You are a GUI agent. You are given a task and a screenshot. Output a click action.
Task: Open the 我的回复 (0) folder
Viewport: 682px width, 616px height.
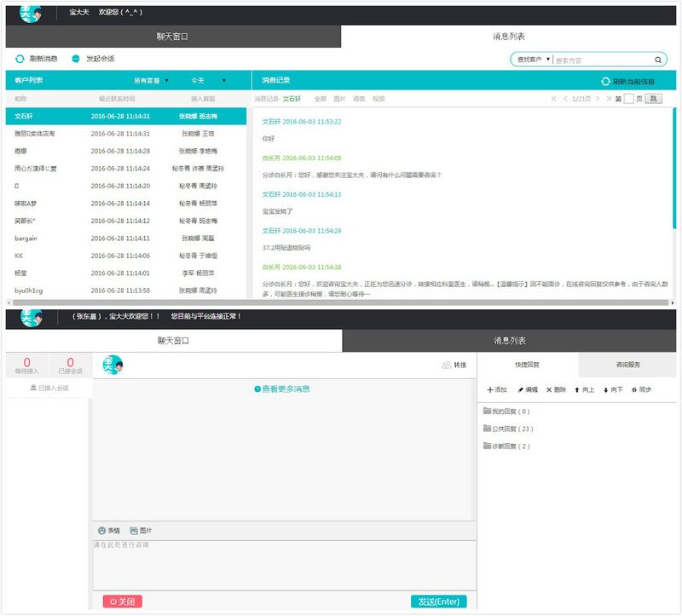click(506, 412)
